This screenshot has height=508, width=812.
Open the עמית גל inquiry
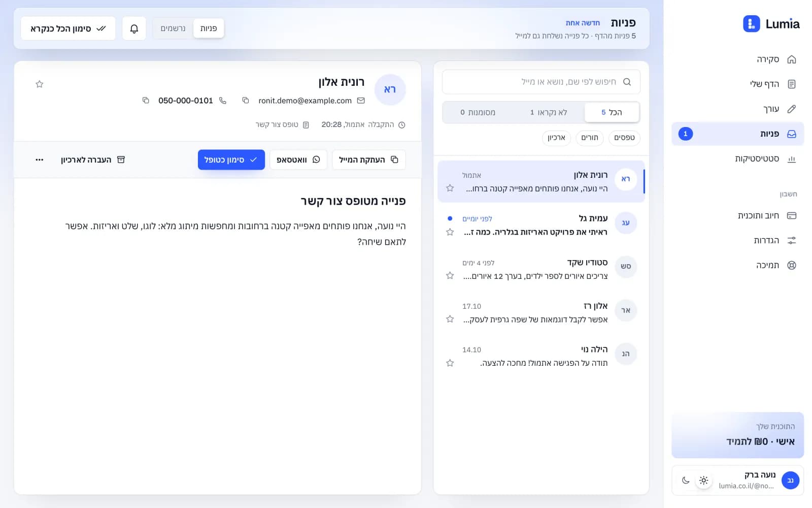541,225
